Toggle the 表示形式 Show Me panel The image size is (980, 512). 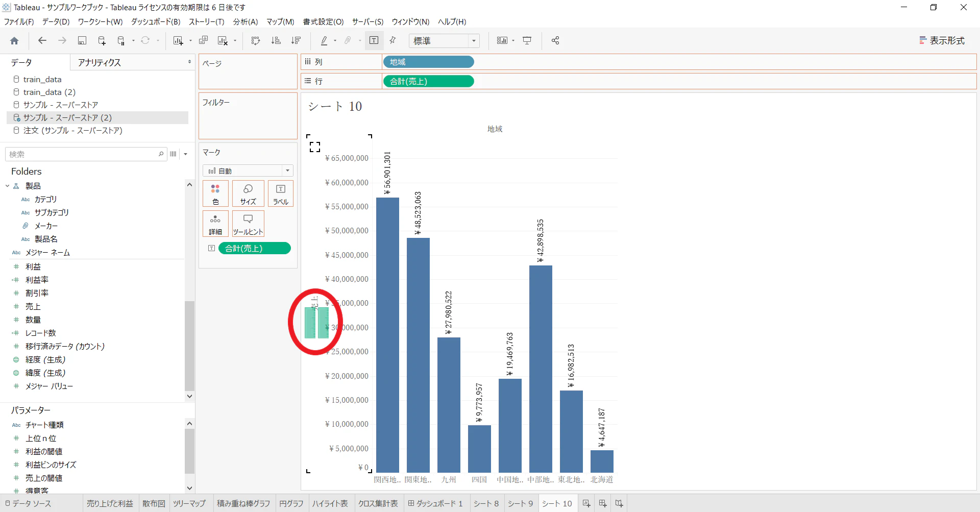coord(942,40)
